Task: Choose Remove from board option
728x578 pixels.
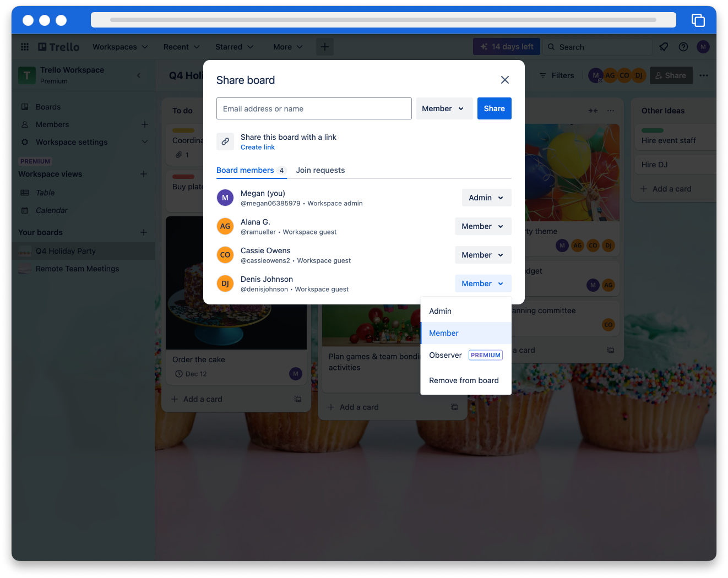Action: 466,380
